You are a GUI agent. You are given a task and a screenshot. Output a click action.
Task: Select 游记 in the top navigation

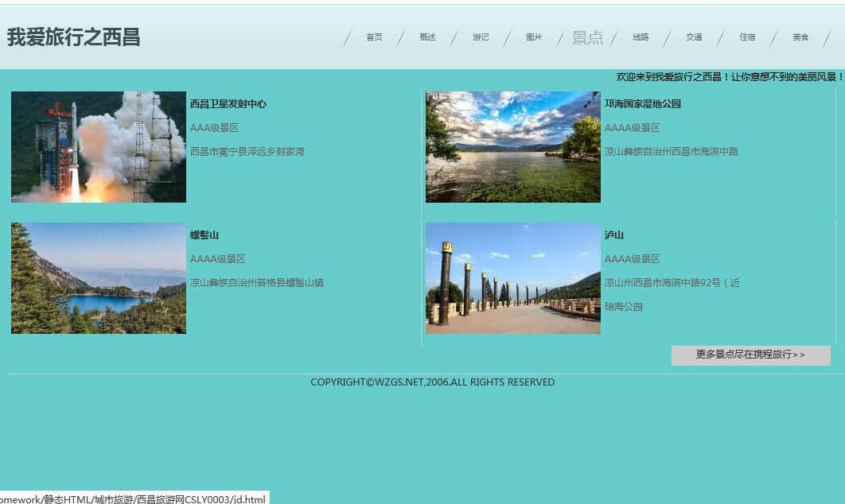coord(481,37)
